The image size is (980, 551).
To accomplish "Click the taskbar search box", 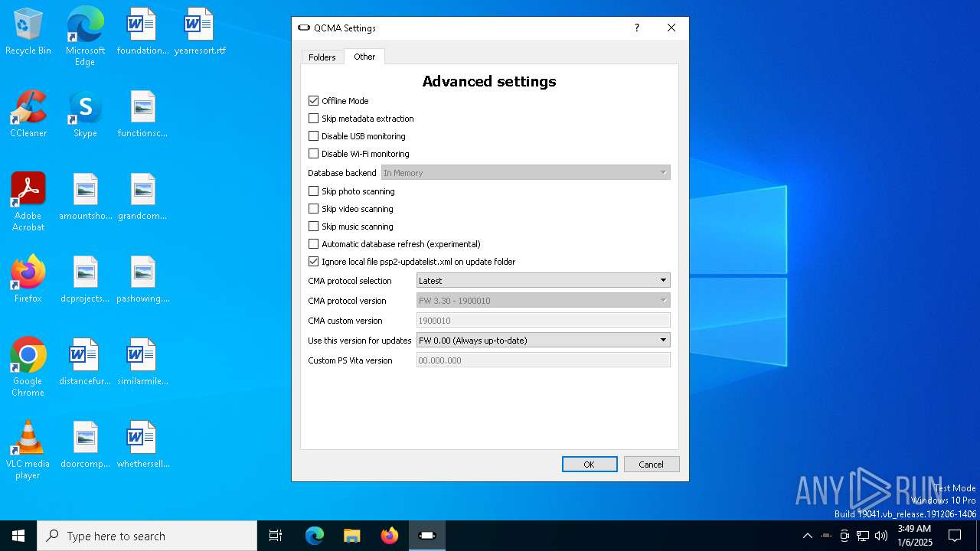I will tap(147, 536).
